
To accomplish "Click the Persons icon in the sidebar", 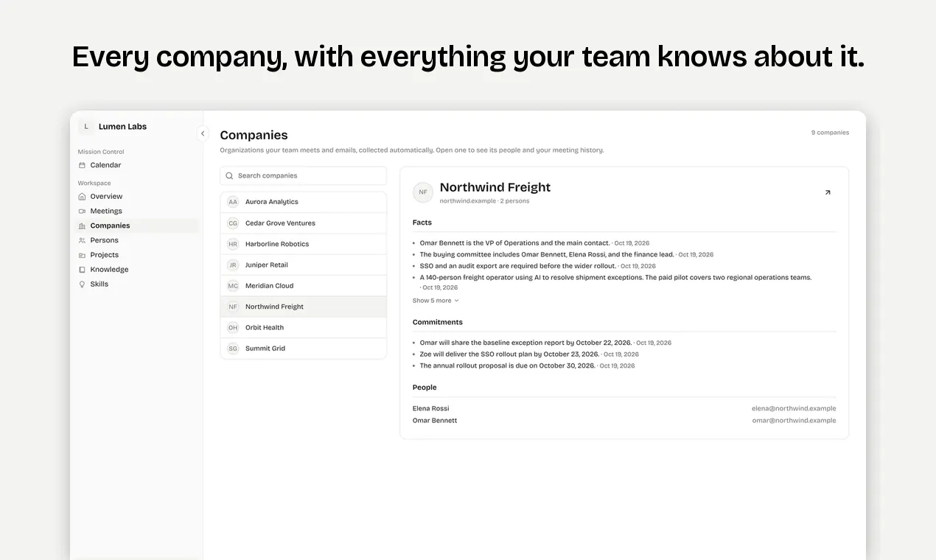I will click(82, 240).
